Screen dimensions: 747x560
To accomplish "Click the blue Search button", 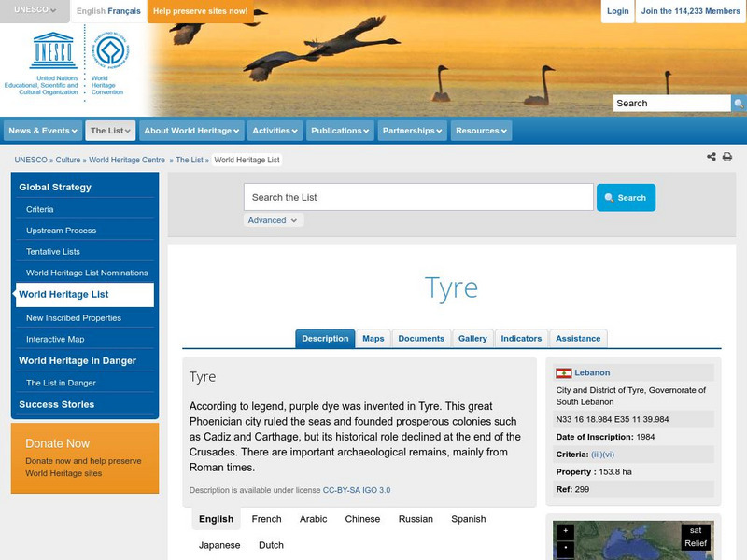I will click(626, 198).
